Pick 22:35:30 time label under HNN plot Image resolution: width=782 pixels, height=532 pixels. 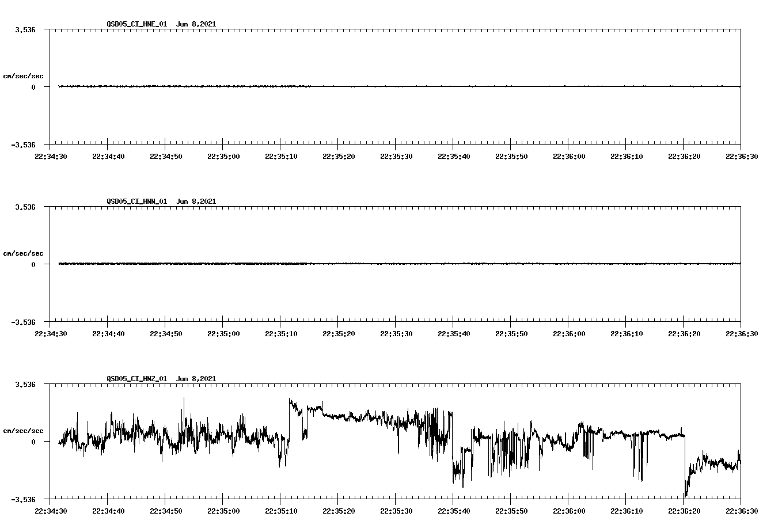click(396, 334)
